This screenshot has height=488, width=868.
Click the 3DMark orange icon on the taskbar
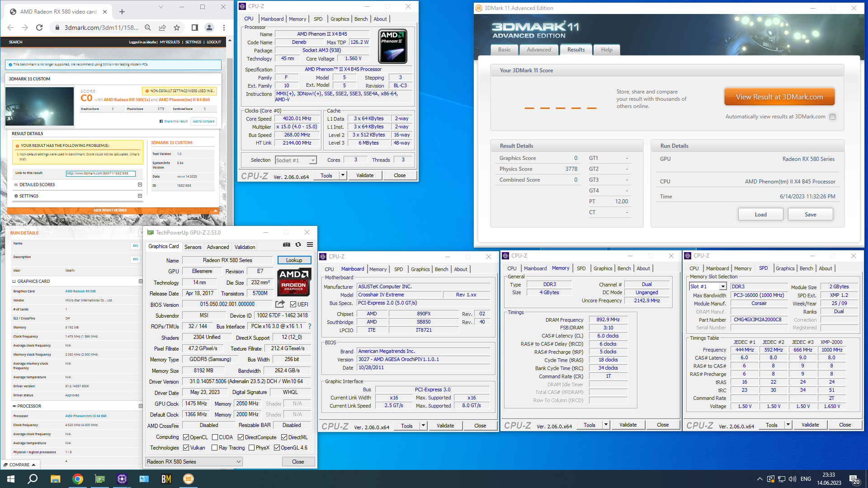[x=189, y=479]
